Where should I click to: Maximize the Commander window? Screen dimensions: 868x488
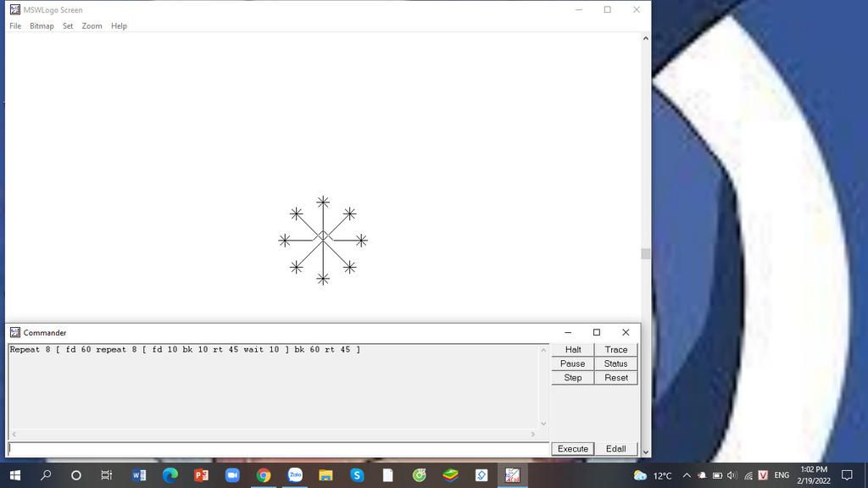(597, 332)
